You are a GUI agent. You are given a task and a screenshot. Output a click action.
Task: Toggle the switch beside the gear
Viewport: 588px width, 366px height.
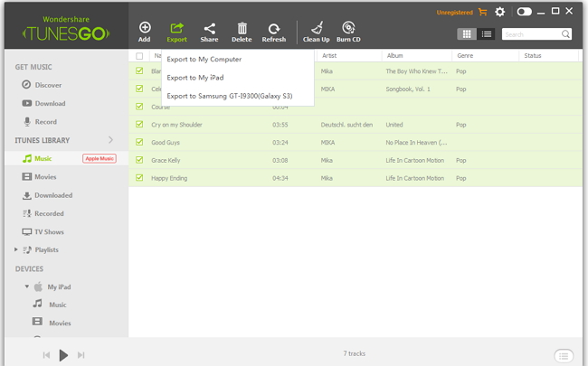(x=524, y=12)
